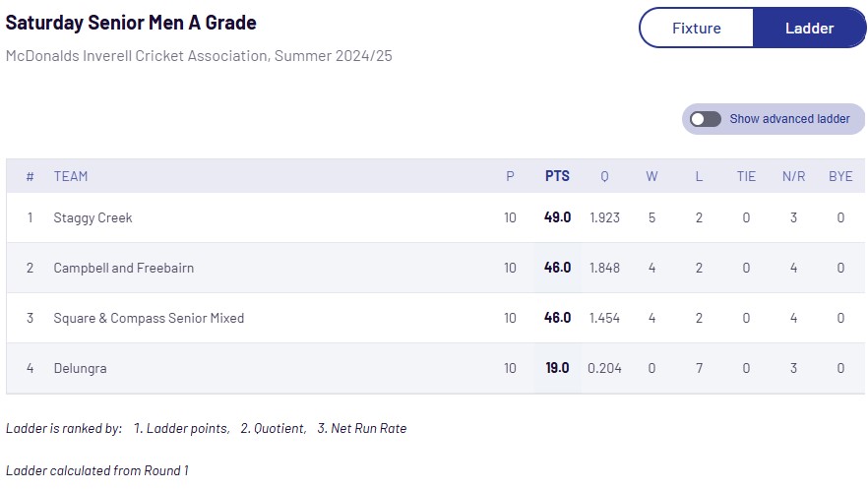Viewport: 868px width, 490px height.
Task: Select the Ladder tab
Action: [x=809, y=29]
